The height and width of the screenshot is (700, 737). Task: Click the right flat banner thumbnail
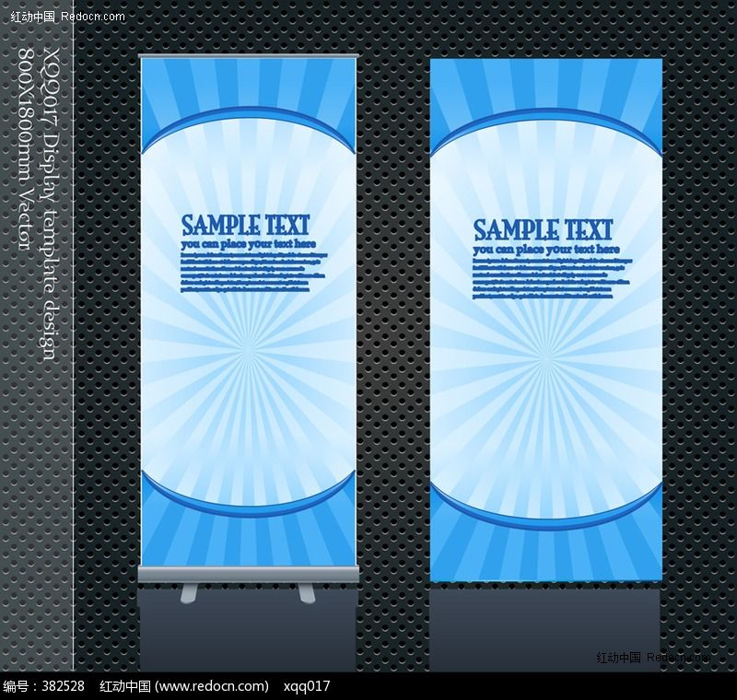coord(546,320)
